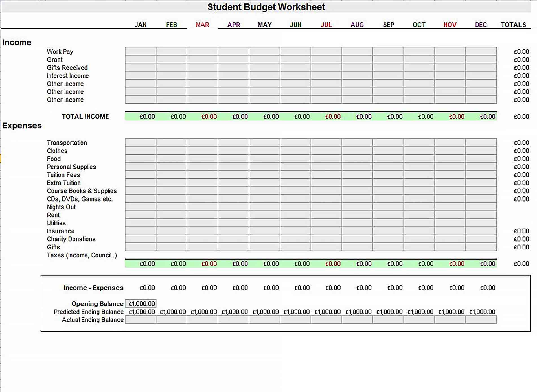The image size is (537, 392).
Task: Select Actual Ending Balance cell for JAN
Action: [141, 320]
